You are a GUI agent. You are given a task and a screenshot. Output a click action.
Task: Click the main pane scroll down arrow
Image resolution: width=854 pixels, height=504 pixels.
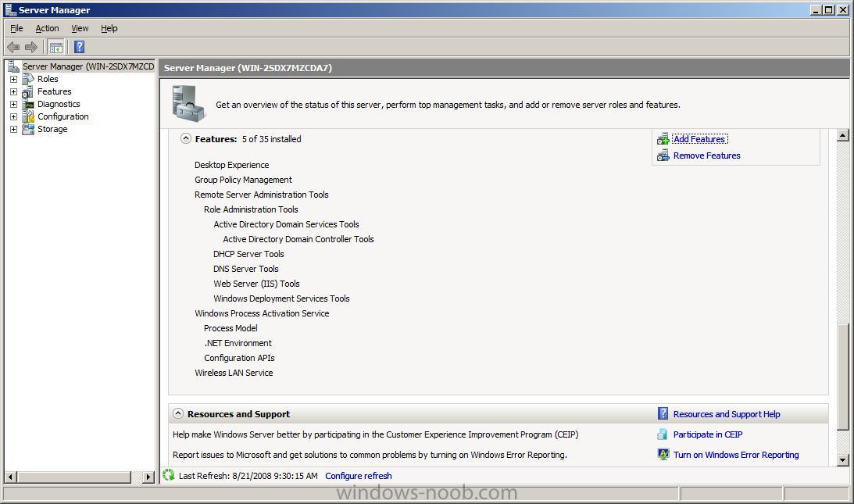coord(842,460)
